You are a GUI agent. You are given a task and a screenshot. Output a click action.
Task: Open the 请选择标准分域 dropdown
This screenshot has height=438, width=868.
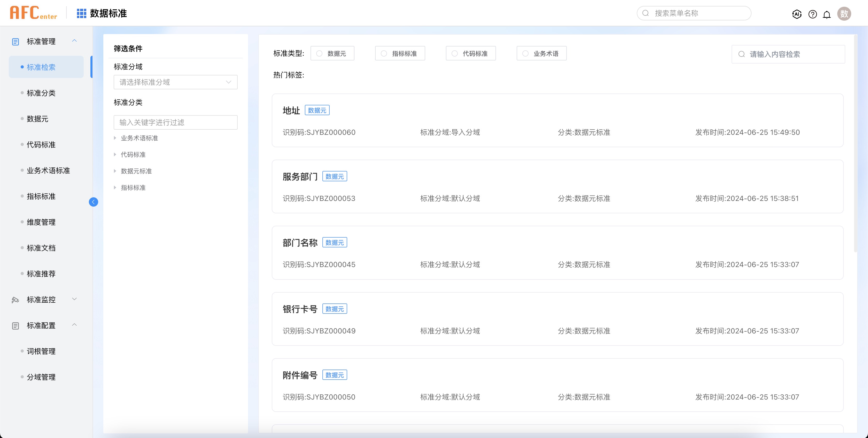point(176,82)
